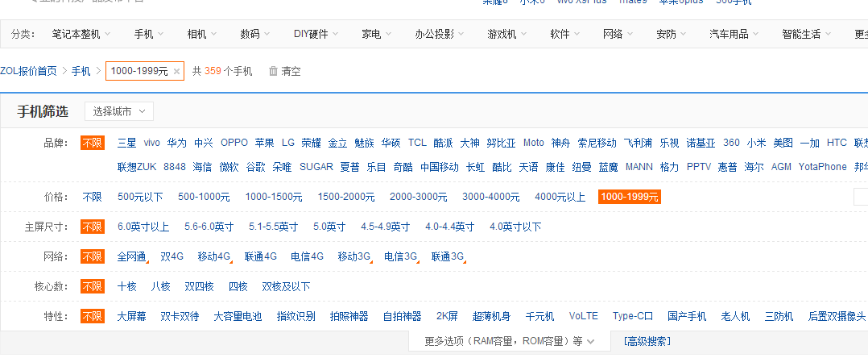Screen dimensions: 868x358
Task: Select feature 后置双摄像头
Action: pos(837,316)
